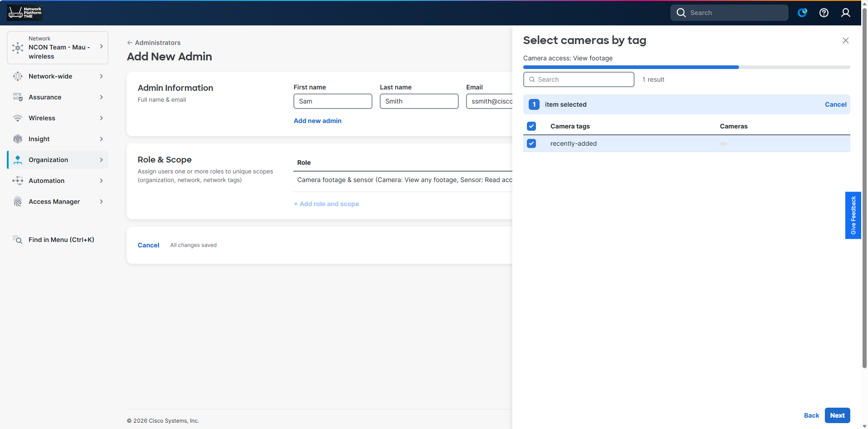Click the Wireless wifi icon
Image resolution: width=868 pixels, height=429 pixels.
pos(18,118)
